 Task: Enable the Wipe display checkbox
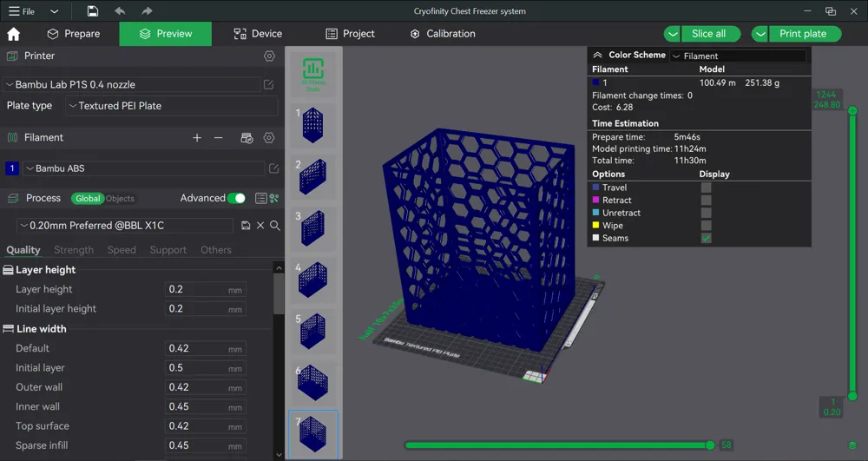point(706,225)
